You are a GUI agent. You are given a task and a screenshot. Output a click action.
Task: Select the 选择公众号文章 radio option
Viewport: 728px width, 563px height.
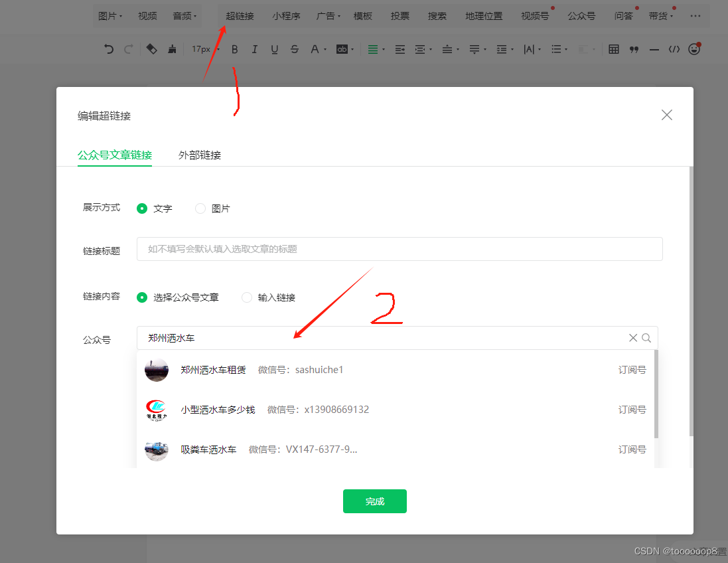click(142, 297)
